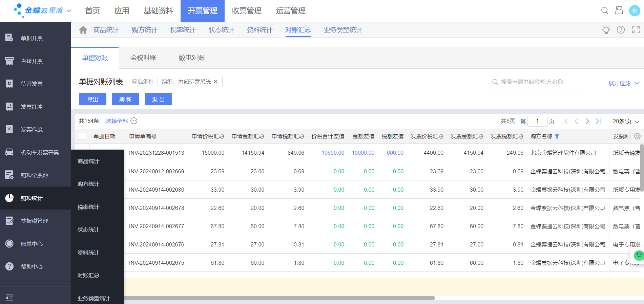The image size is (644, 304).
Task: Click the more options ellipsis icon
Action: tap(134, 121)
